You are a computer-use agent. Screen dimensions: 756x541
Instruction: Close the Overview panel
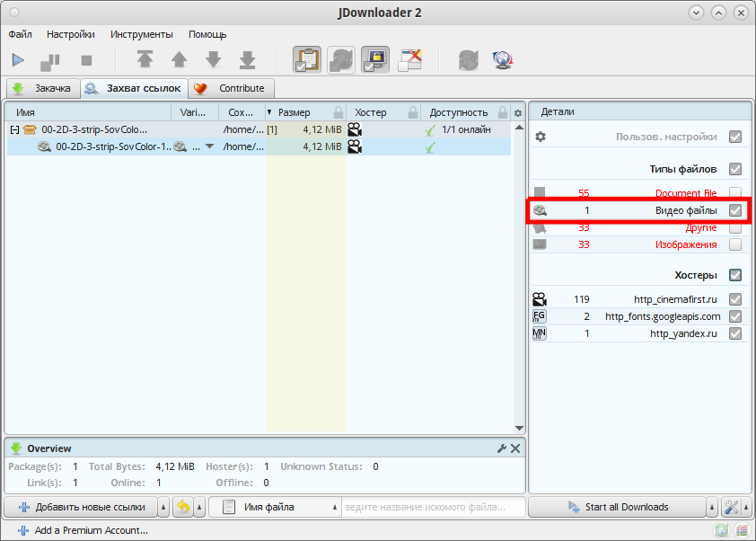515,448
